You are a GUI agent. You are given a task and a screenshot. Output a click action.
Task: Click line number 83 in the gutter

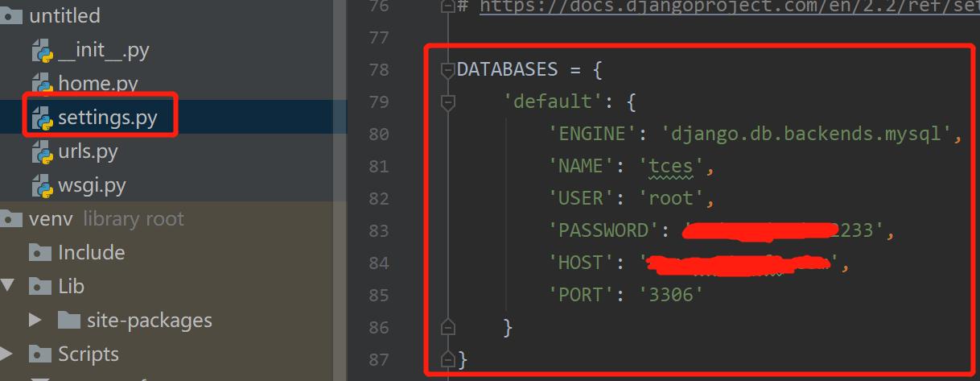[378, 231]
